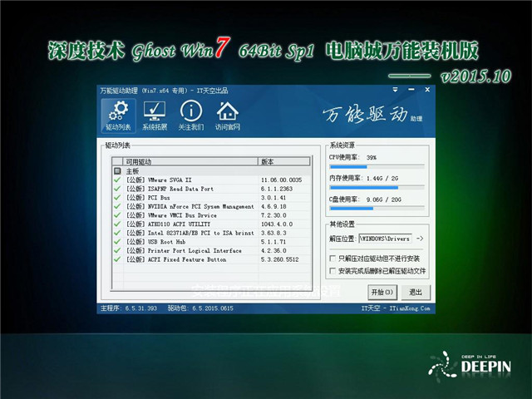This screenshot has width=532, height=399.
Task: Minimize the 万能驱动助理 window
Action: pos(411,90)
